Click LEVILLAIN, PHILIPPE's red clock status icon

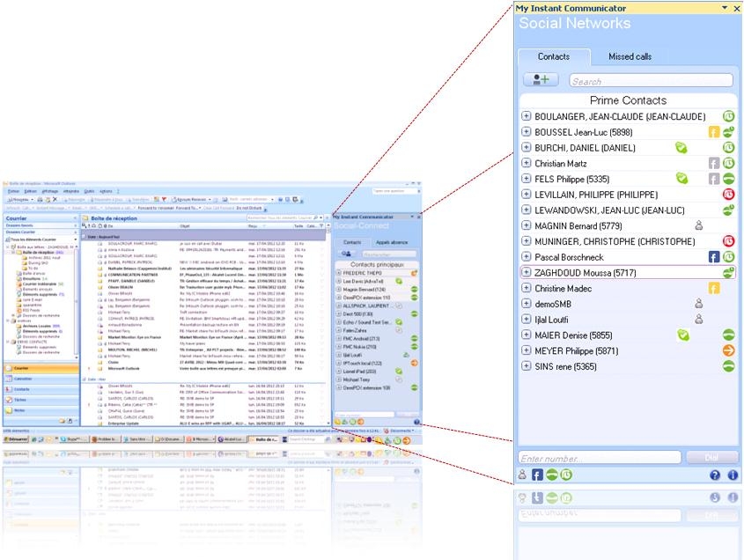[x=729, y=194]
